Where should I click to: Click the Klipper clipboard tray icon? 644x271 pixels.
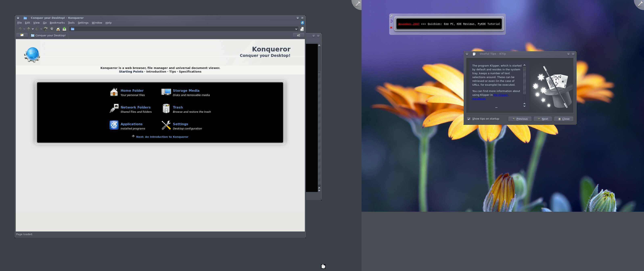(323, 266)
